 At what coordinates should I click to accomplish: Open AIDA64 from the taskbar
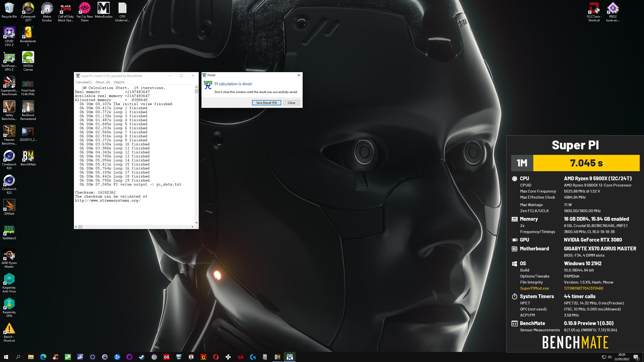pyautogui.click(x=167, y=357)
